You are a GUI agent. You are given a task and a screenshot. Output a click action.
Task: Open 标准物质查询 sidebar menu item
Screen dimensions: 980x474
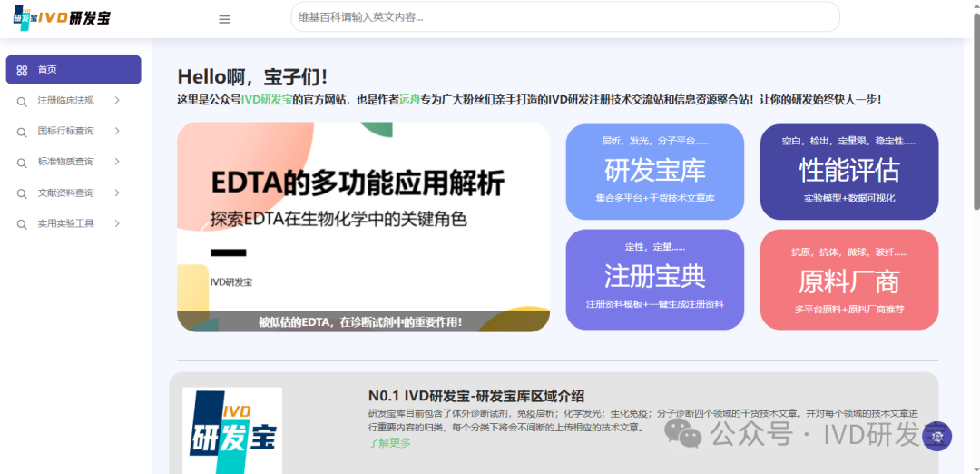click(x=65, y=163)
